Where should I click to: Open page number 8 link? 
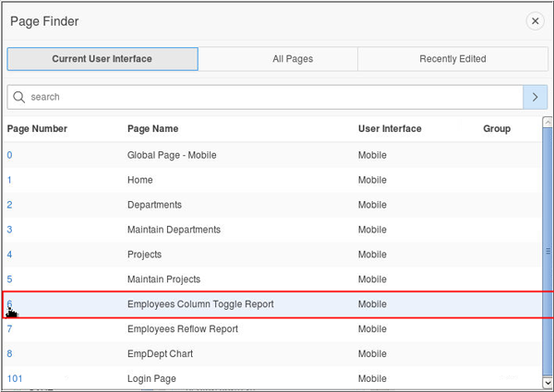[x=10, y=353]
